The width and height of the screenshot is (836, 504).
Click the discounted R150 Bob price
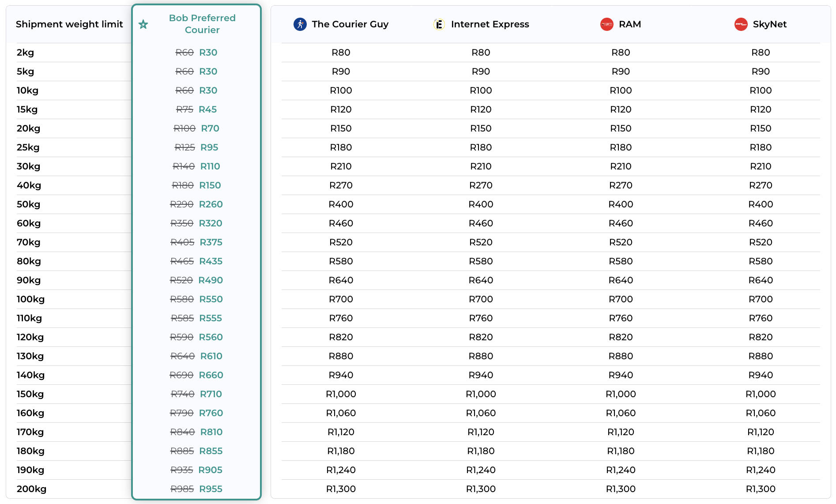tap(210, 185)
